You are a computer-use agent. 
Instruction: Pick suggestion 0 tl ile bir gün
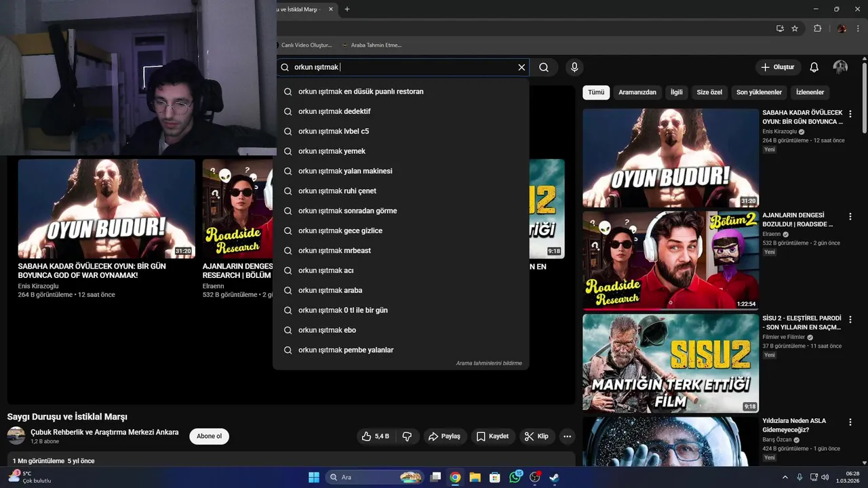(401, 310)
